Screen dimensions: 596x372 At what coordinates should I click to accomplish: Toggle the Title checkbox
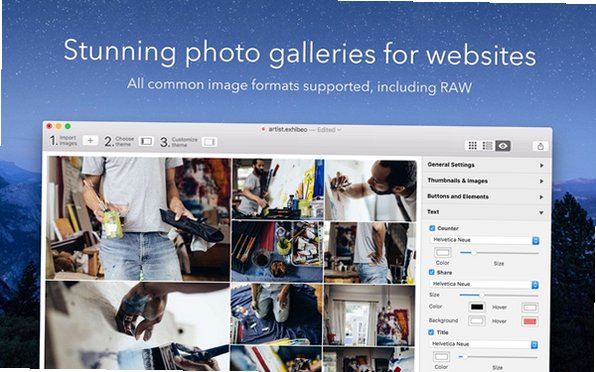pos(431,332)
